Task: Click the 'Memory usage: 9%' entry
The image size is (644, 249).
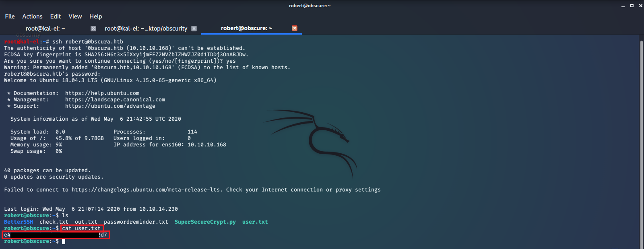Action: coord(36,145)
